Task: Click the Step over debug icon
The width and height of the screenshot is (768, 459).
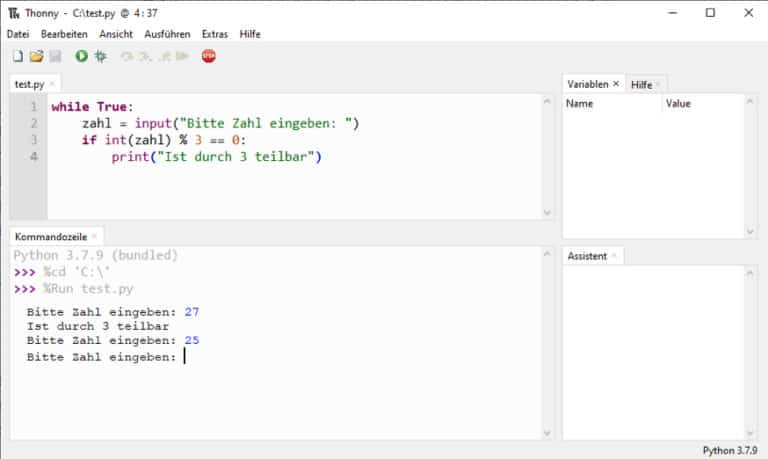Action: coord(127,56)
